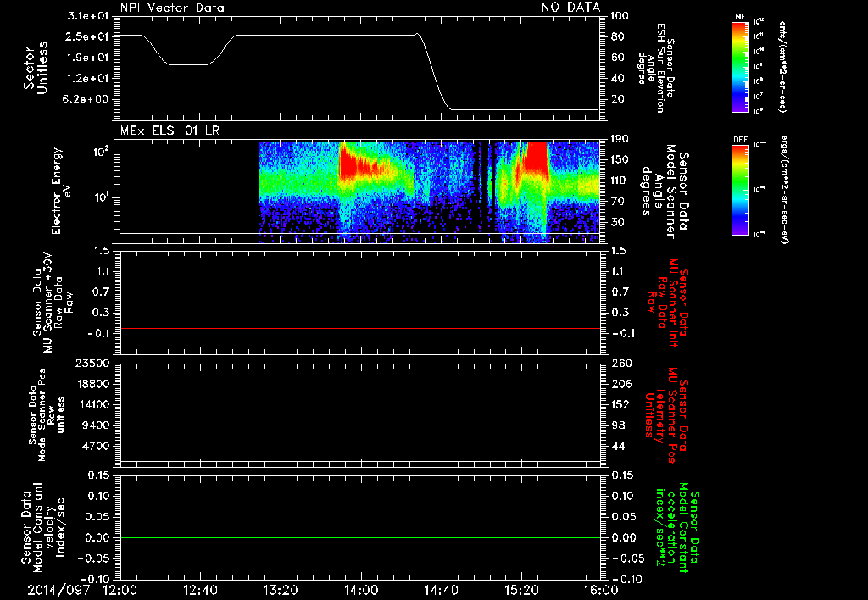Click the DEF rainbow color bar
The image size is (868, 600).
click(x=740, y=190)
